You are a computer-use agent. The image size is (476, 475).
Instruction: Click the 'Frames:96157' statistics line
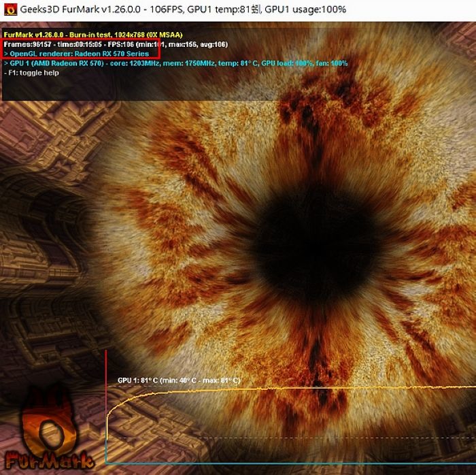click(x=116, y=44)
